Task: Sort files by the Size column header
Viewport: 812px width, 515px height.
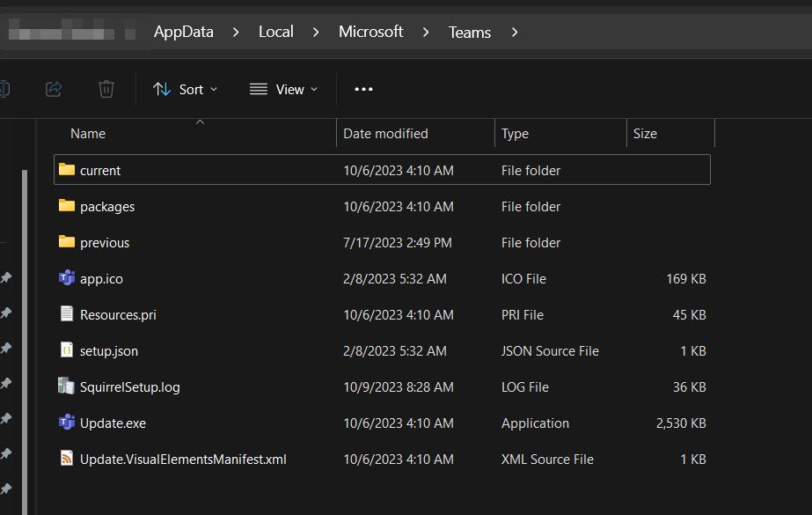Action: [x=645, y=134]
